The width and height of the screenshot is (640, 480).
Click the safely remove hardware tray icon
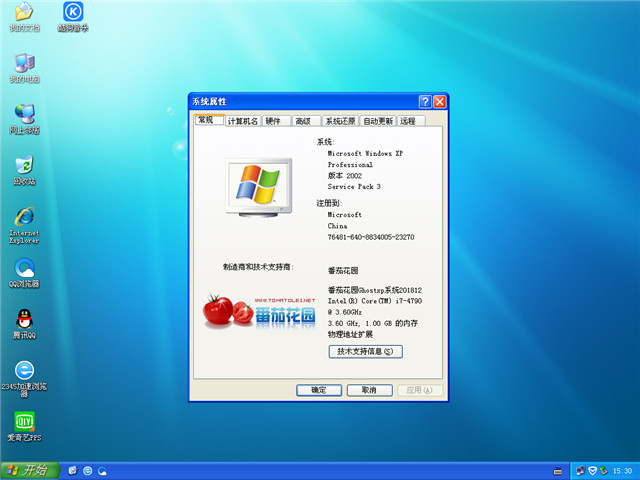pos(603,471)
